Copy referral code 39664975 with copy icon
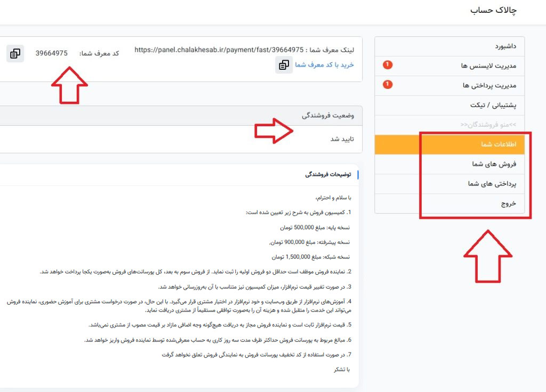546x392 pixels. pos(15,54)
